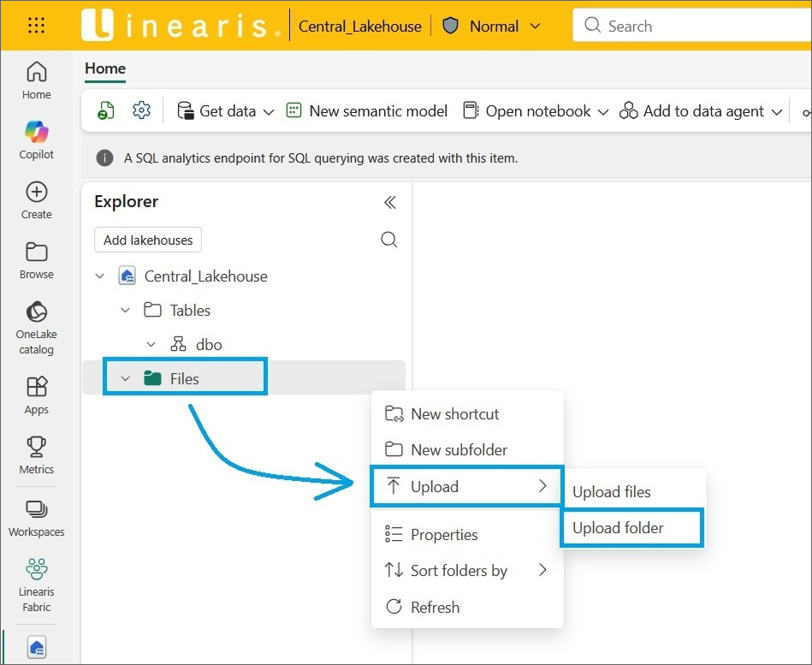Open OneLake catalog in sidebar
Image resolution: width=812 pixels, height=665 pixels.
[37, 328]
